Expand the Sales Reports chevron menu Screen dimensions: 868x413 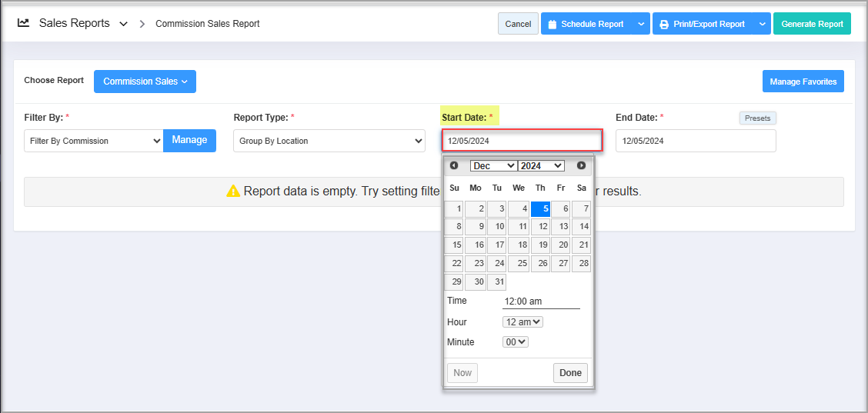(124, 24)
